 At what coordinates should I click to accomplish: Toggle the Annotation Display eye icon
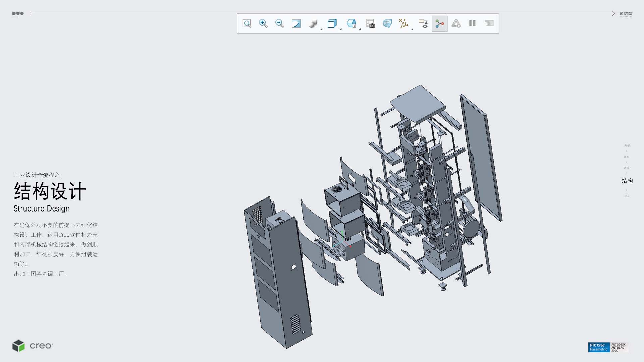(423, 23)
